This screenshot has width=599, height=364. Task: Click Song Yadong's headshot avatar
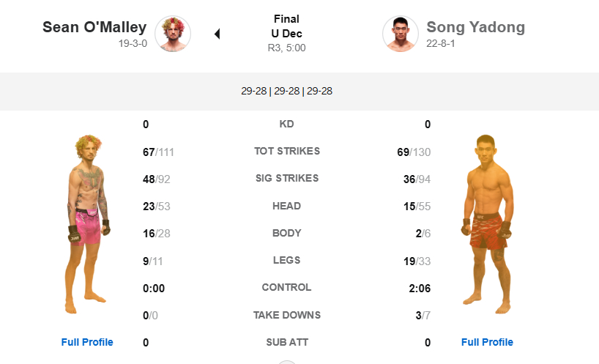tap(401, 34)
